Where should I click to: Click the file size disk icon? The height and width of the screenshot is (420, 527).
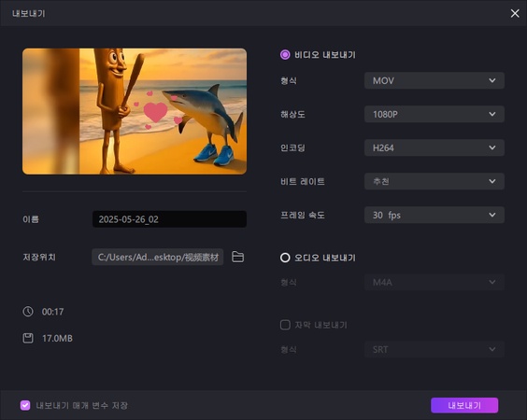point(28,338)
